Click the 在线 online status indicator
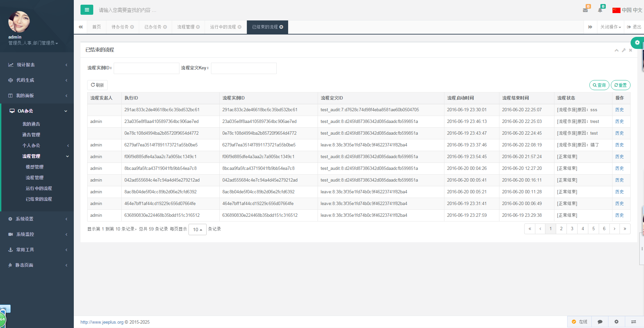Image resolution: width=644 pixels, height=328 pixels. click(580, 322)
